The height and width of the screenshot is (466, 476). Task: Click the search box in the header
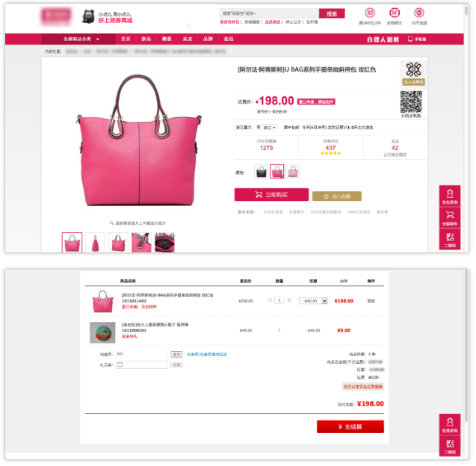pyautogui.click(x=269, y=13)
